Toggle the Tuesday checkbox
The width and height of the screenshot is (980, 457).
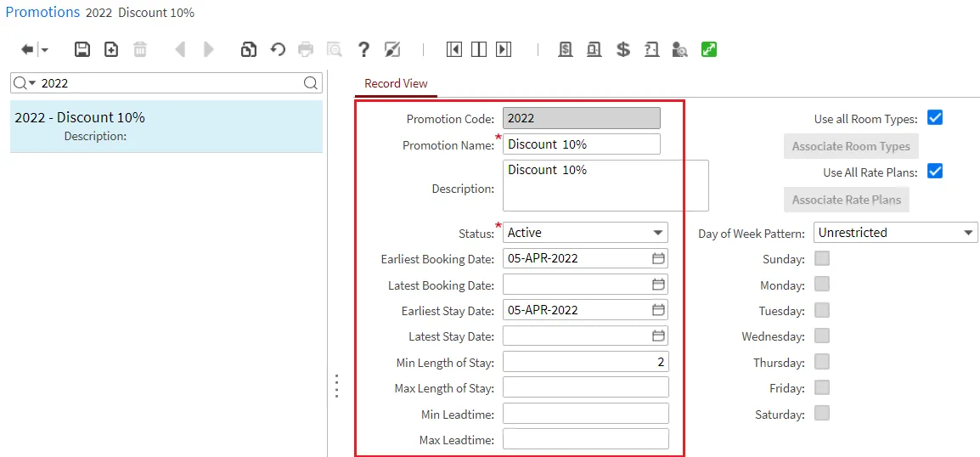pyautogui.click(x=822, y=310)
